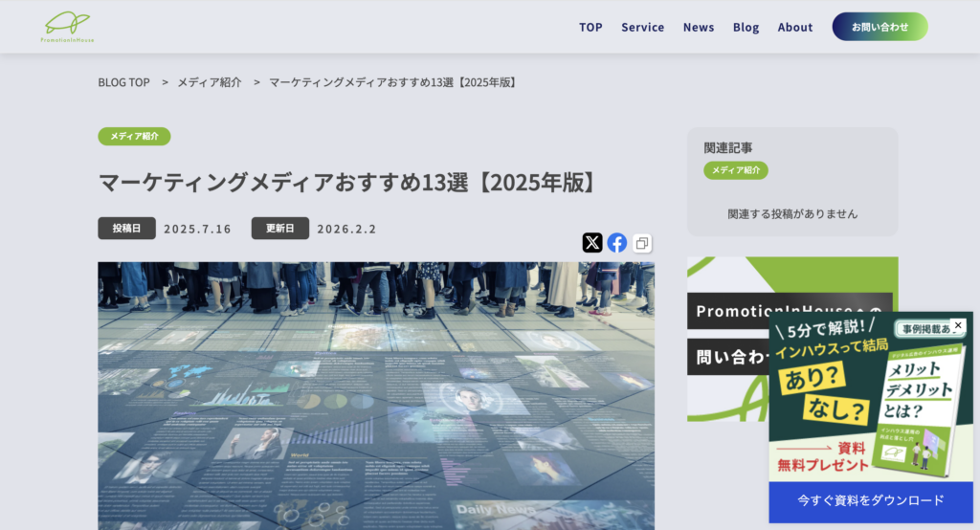Open About navigation item

(x=795, y=27)
